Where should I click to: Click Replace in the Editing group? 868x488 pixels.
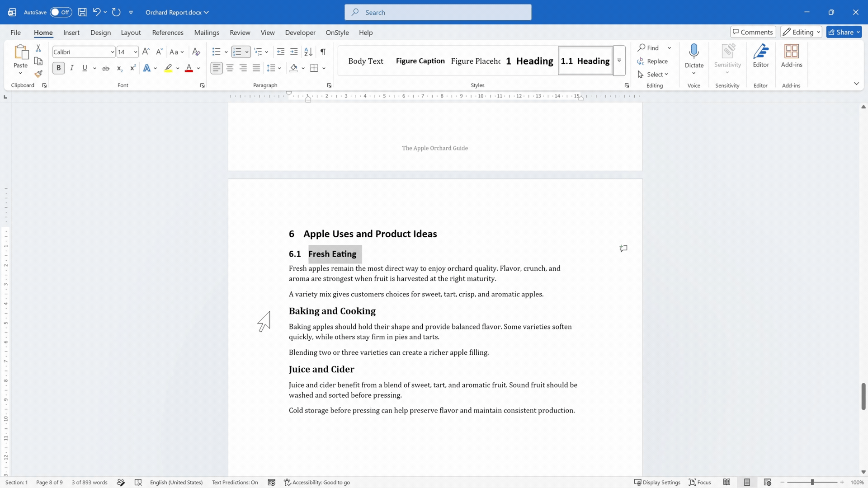coord(652,61)
